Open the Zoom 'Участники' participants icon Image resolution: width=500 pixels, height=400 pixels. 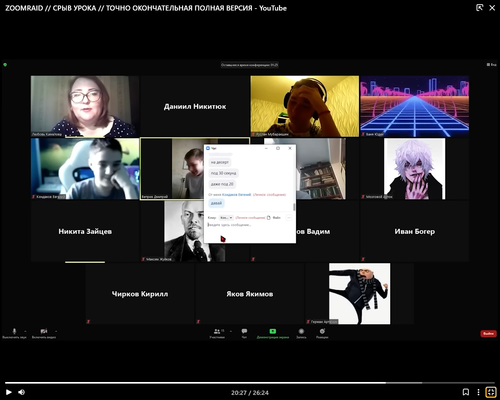pyautogui.click(x=217, y=331)
